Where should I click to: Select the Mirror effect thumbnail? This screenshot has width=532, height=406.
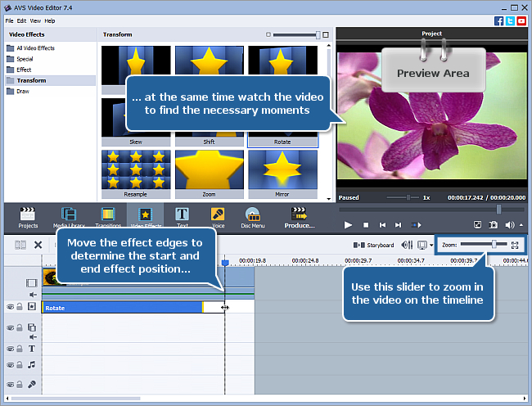pos(282,174)
